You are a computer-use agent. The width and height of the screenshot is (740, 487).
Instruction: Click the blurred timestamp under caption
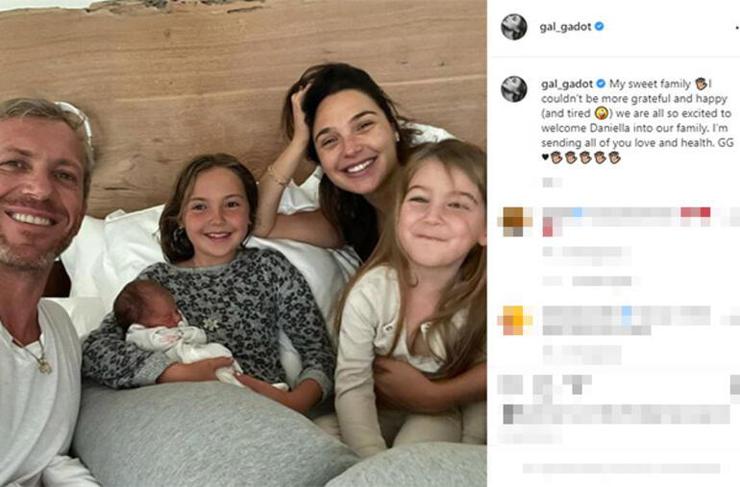pos(551,182)
